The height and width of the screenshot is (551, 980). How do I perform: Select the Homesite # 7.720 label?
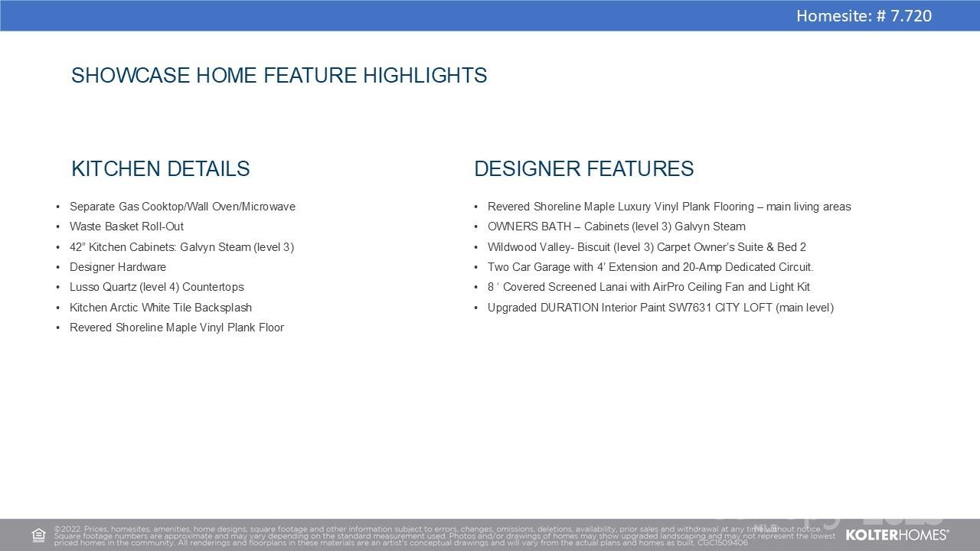click(x=864, y=15)
